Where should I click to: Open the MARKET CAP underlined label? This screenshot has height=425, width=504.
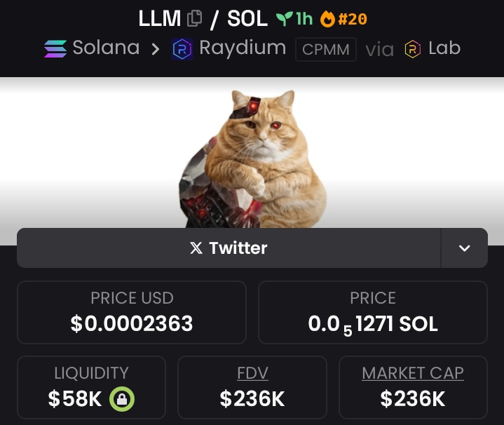[x=413, y=373]
